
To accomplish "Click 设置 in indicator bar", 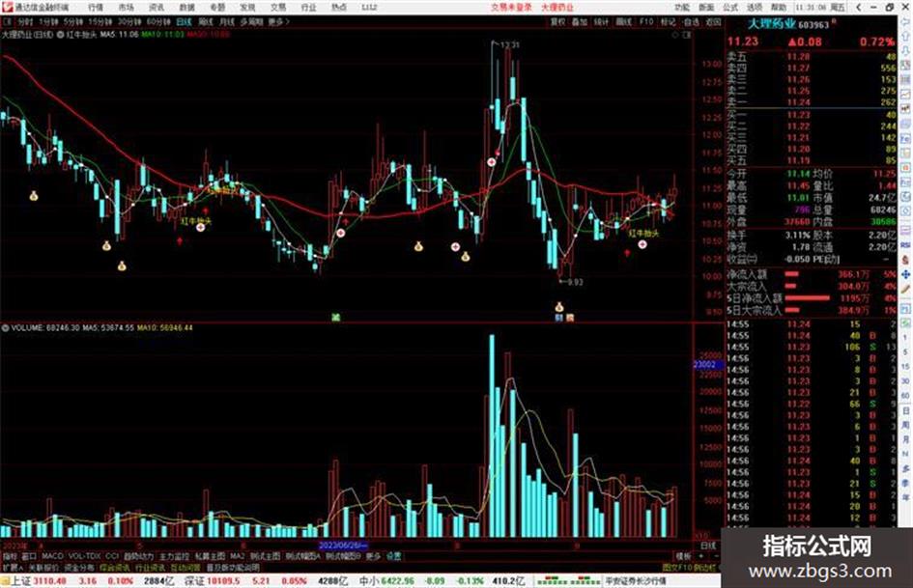I will (x=394, y=556).
